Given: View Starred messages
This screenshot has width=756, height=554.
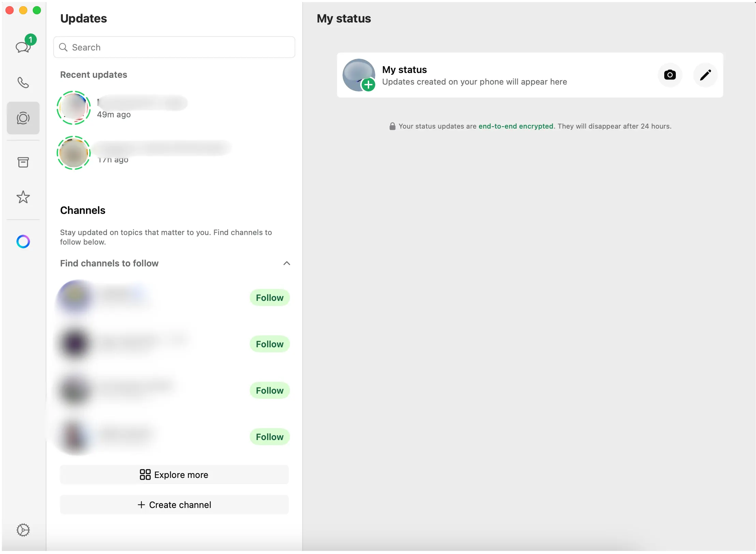Looking at the screenshot, I should click(23, 197).
